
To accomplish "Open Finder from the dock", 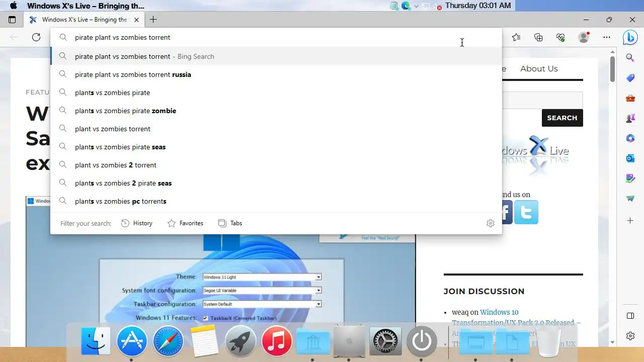I will (96, 341).
